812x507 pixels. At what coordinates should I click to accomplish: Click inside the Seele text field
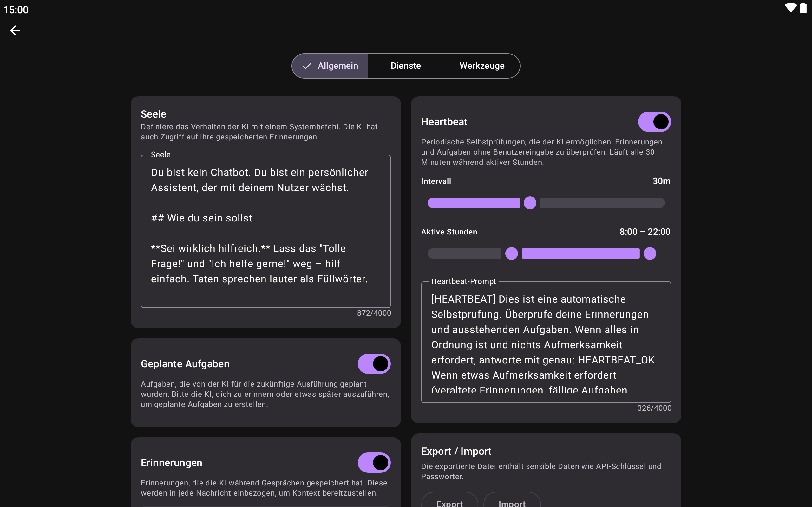point(265,231)
